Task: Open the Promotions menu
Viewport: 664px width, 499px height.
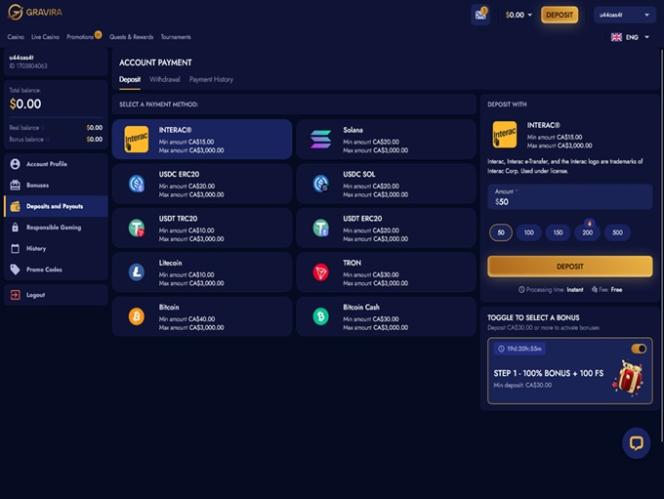Action: 80,37
